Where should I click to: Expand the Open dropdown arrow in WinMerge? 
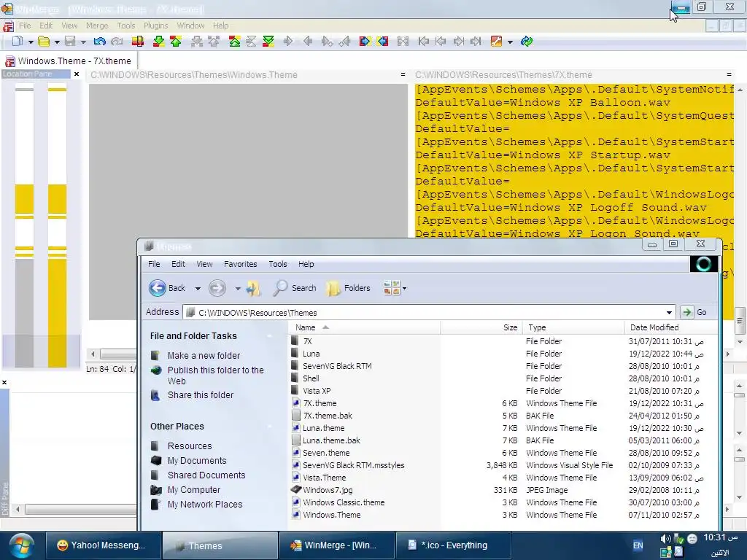57,42
